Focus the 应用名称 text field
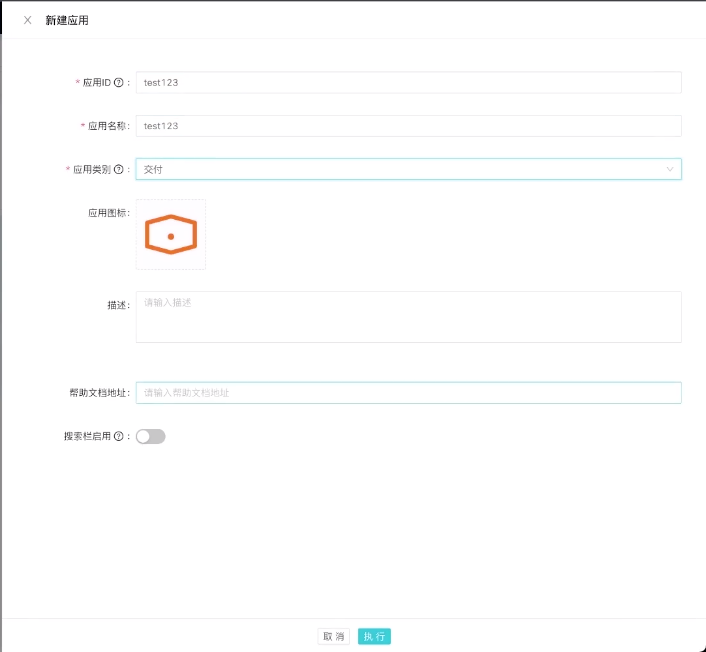Image resolution: width=706 pixels, height=652 pixels. tap(408, 126)
